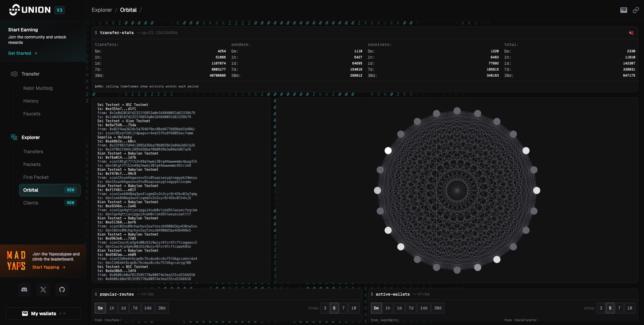The width and height of the screenshot is (644, 325).
Task: Click the Union logo in the sidebar
Action: click(x=30, y=10)
